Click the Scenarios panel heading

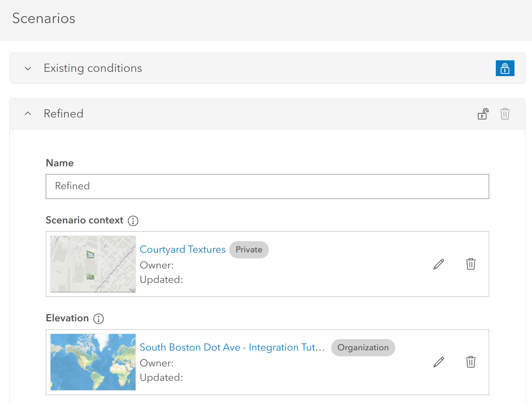point(44,18)
